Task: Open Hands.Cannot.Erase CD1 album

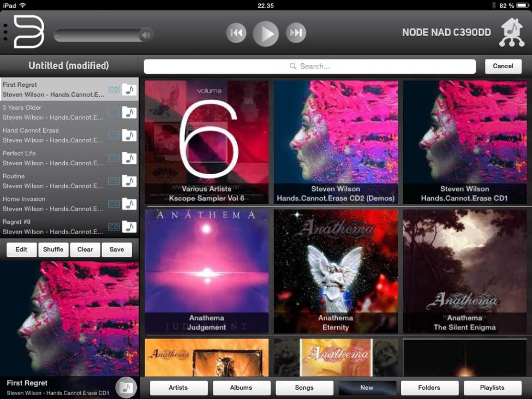Action: point(465,142)
